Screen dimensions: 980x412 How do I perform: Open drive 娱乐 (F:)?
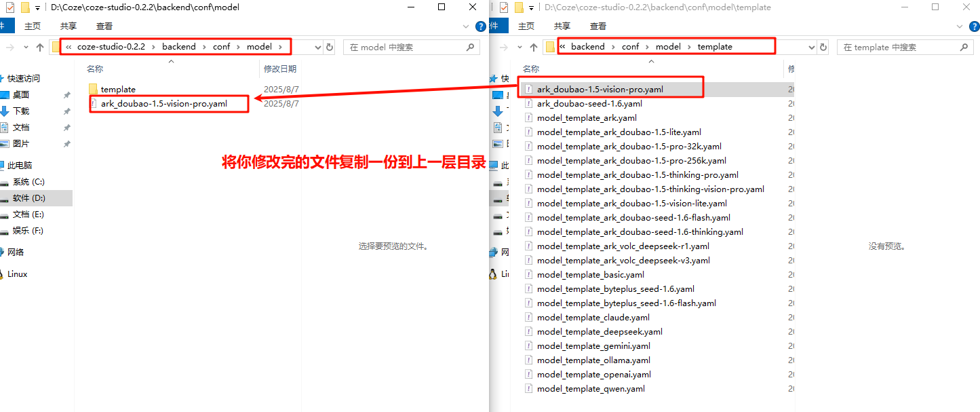[28, 231]
